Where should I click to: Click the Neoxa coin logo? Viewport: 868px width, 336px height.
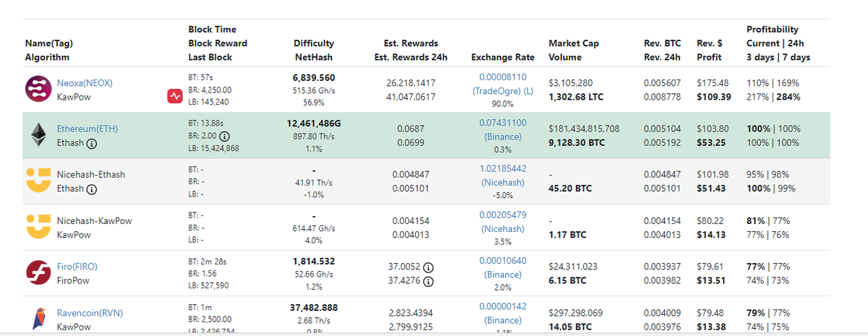point(37,89)
